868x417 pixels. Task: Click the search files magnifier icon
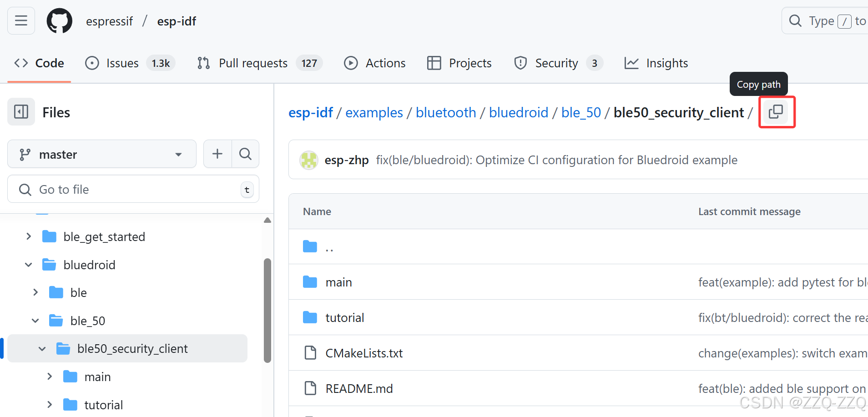click(x=245, y=154)
